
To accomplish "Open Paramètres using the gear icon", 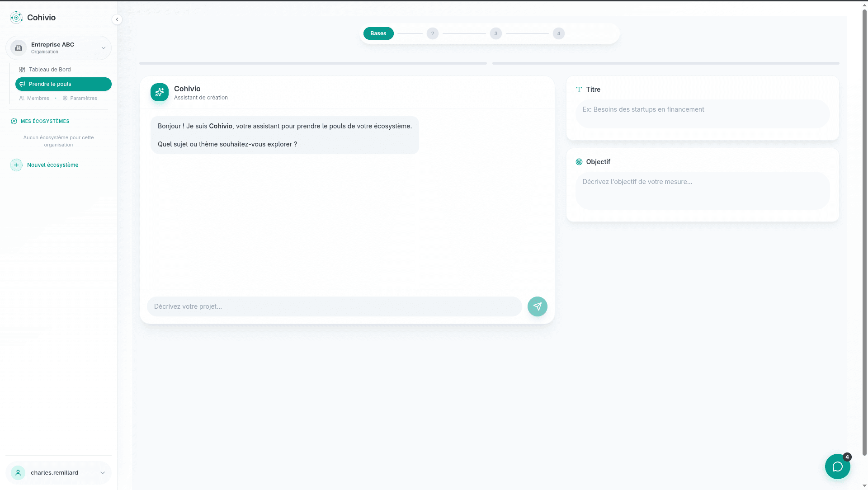I will point(65,98).
